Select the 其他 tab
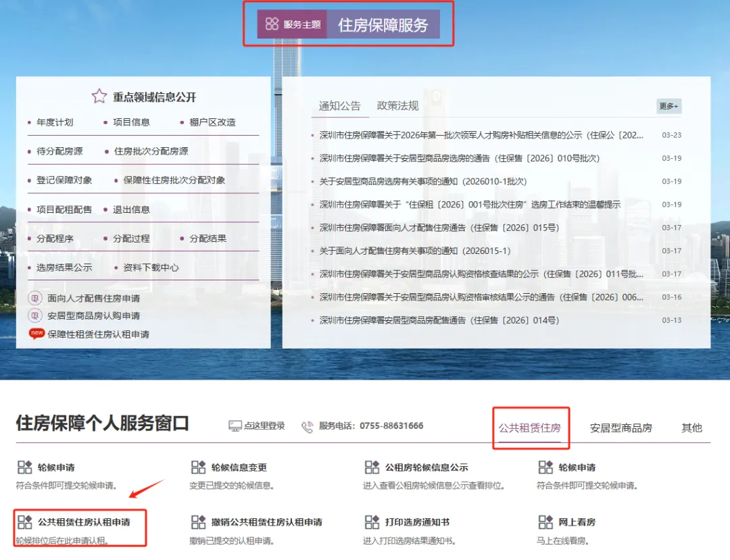The height and width of the screenshot is (560, 730). click(692, 428)
